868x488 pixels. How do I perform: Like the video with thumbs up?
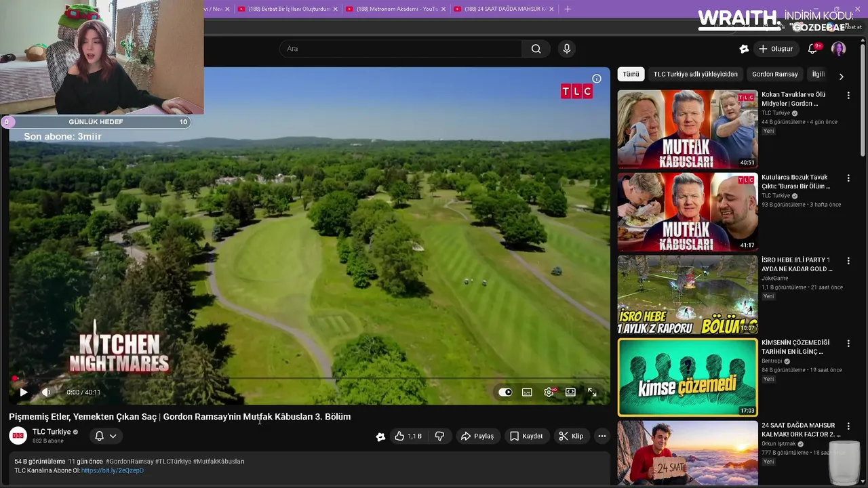point(408,436)
